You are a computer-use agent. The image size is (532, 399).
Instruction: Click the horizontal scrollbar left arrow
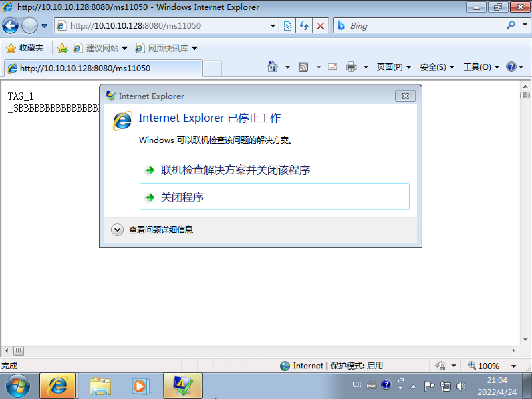pos(7,351)
